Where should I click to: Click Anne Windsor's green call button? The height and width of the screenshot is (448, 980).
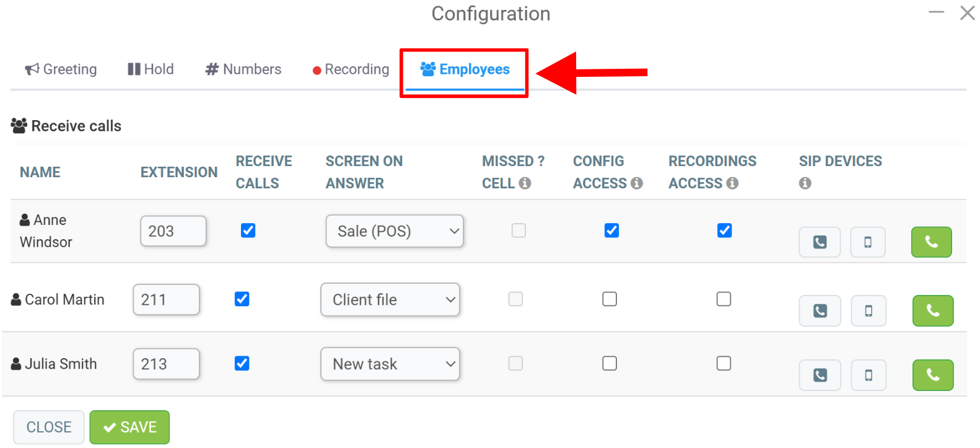[931, 242]
